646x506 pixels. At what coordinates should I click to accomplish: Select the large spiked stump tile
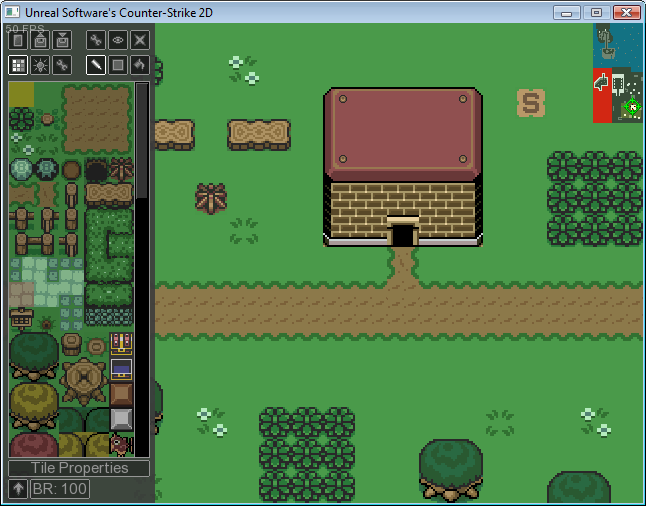point(84,382)
